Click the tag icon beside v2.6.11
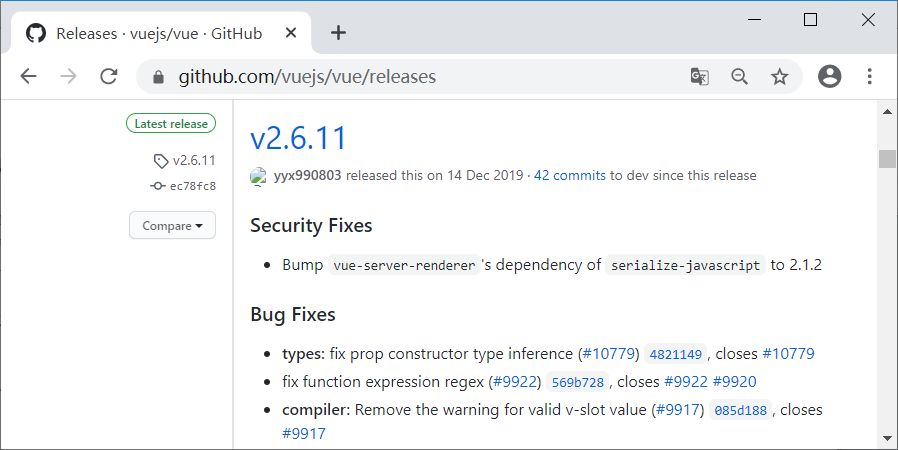Image resolution: width=898 pixels, height=450 pixels. tap(161, 161)
